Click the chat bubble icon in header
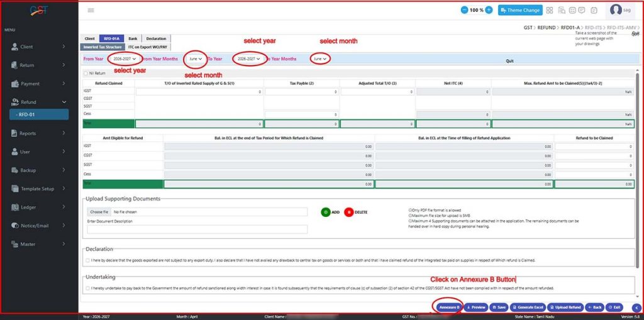 coord(581,10)
